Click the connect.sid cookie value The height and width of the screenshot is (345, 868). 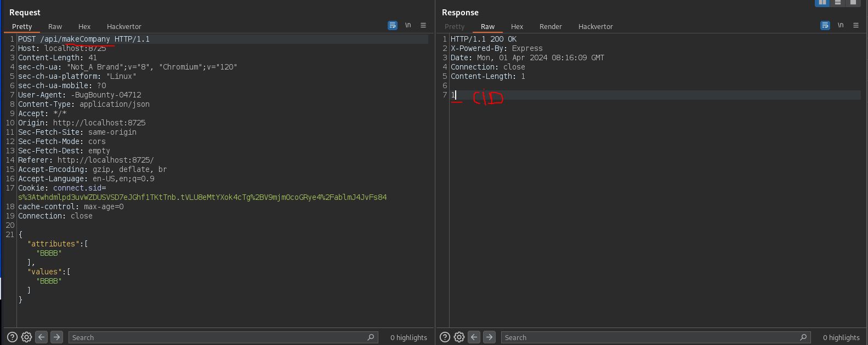[x=202, y=197]
